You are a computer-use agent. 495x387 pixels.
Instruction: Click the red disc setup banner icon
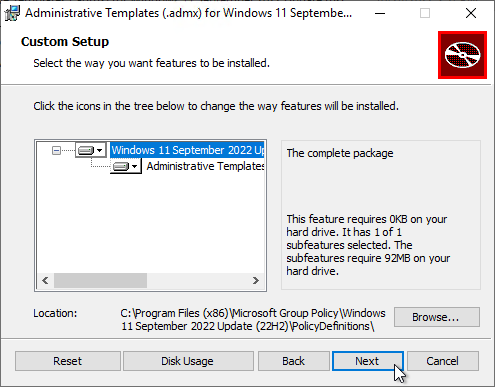462,55
